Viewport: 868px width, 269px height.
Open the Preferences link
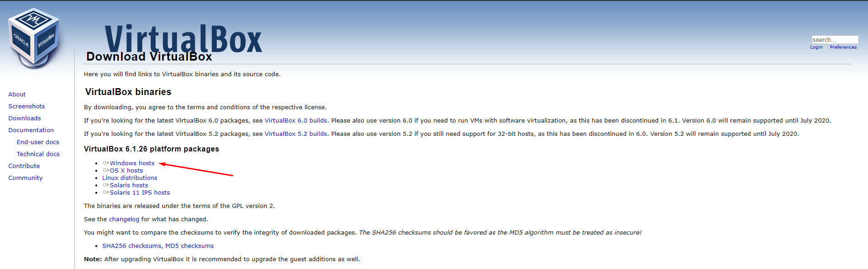coord(843,47)
